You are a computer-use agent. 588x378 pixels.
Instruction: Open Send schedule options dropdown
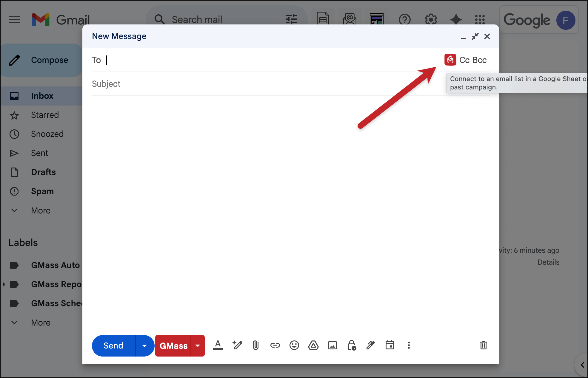pyautogui.click(x=144, y=346)
